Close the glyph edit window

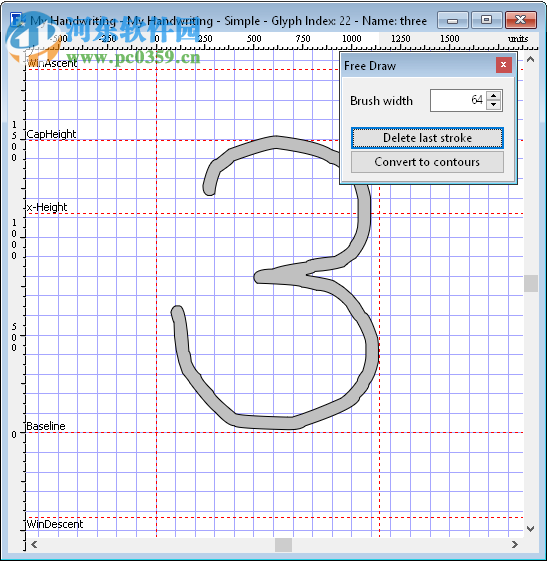521,20
